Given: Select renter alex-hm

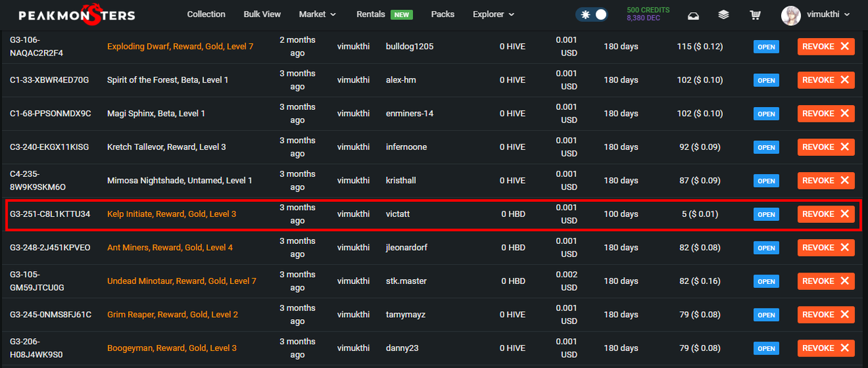Looking at the screenshot, I should [x=401, y=80].
